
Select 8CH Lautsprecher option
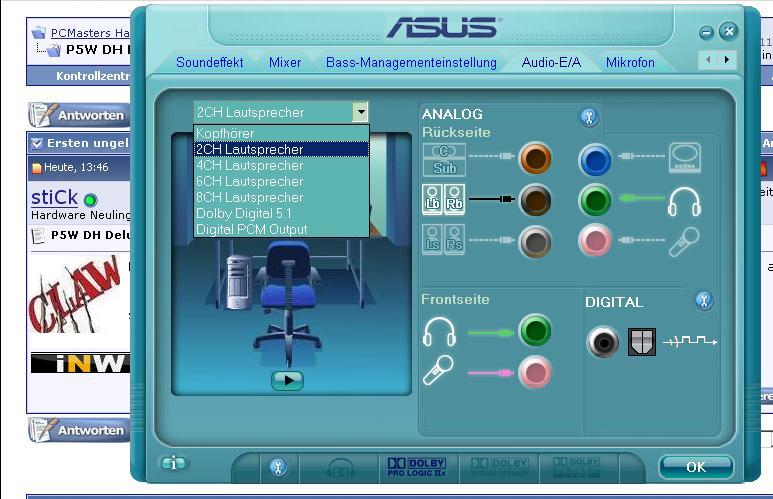281,197
